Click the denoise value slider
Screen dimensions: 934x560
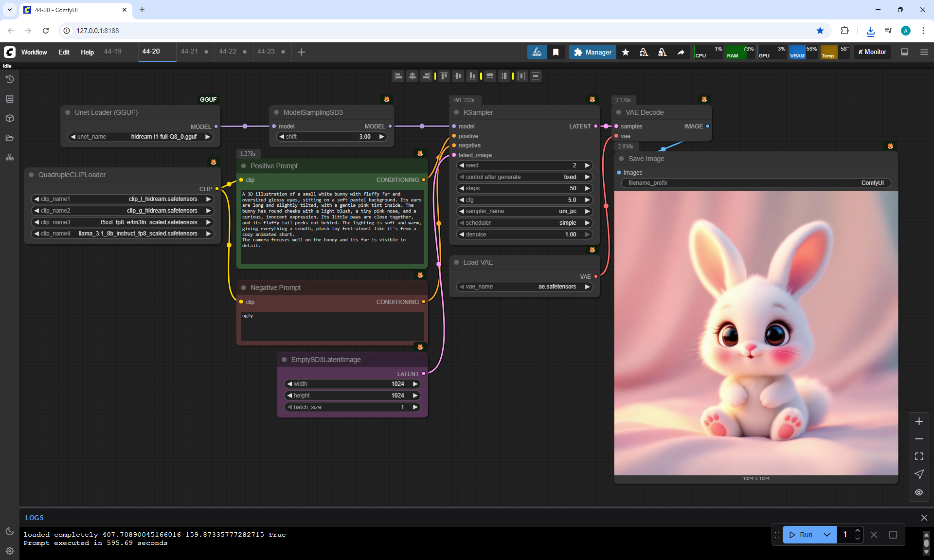tap(524, 235)
